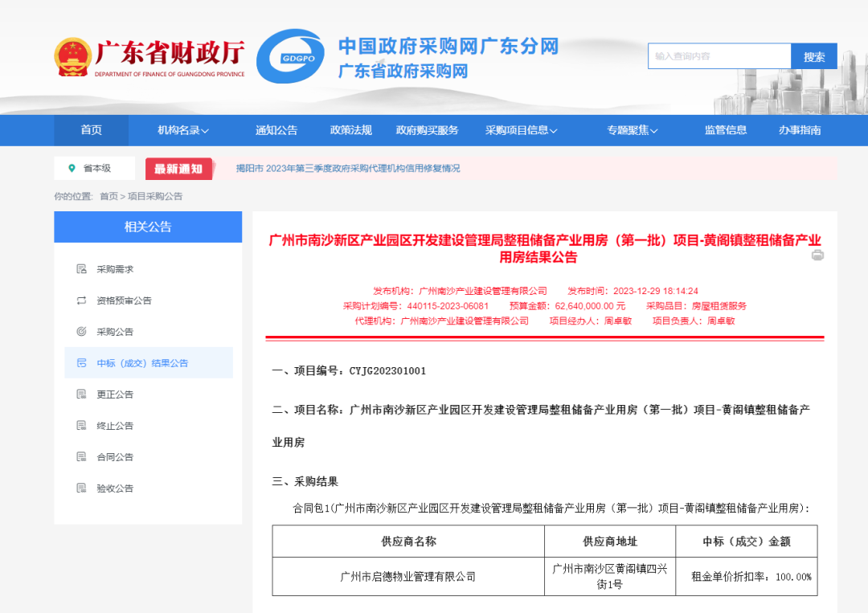The height and width of the screenshot is (613, 868).
Task: Click the 供应商名称 table header
Action: (408, 541)
